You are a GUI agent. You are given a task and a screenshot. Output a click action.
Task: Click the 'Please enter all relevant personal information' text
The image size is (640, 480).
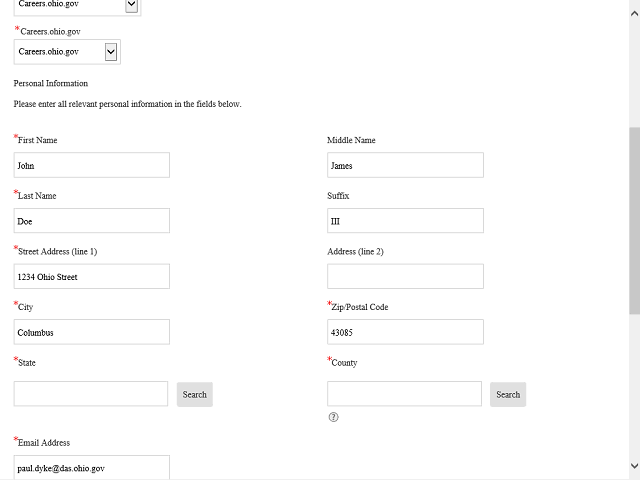[x=127, y=104]
